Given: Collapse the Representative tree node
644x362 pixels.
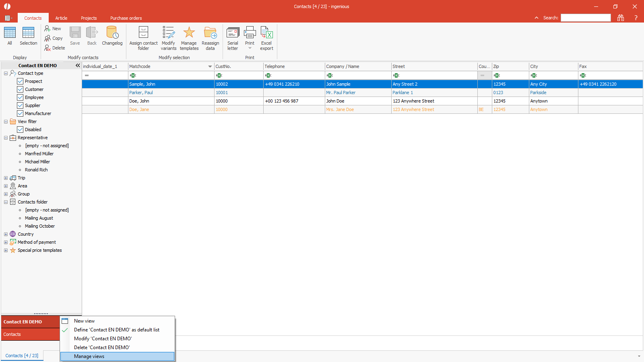Looking at the screenshot, I should [x=6, y=138].
